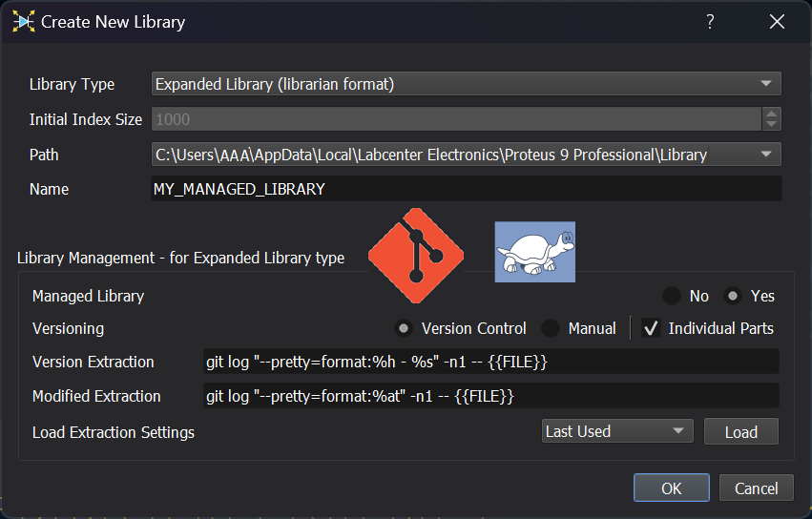
Task: Open the help question mark button
Action: click(x=710, y=22)
